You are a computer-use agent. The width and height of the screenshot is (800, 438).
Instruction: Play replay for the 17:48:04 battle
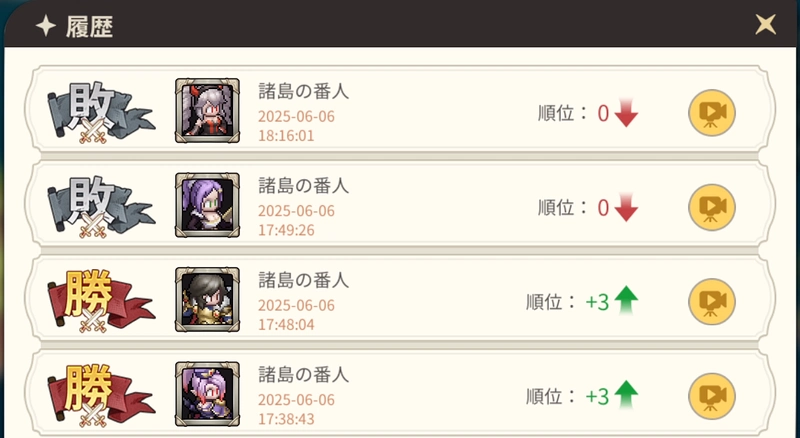tap(712, 302)
